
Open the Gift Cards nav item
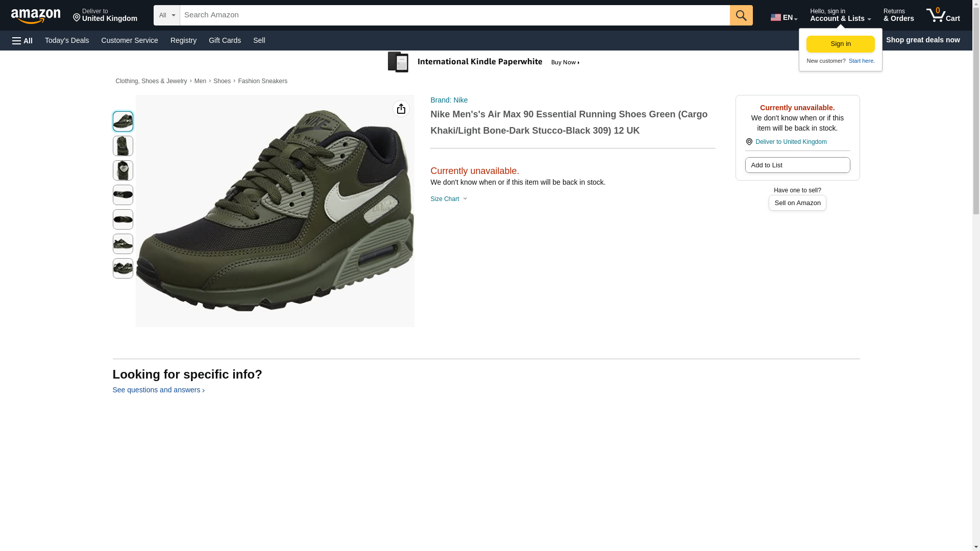click(225, 40)
